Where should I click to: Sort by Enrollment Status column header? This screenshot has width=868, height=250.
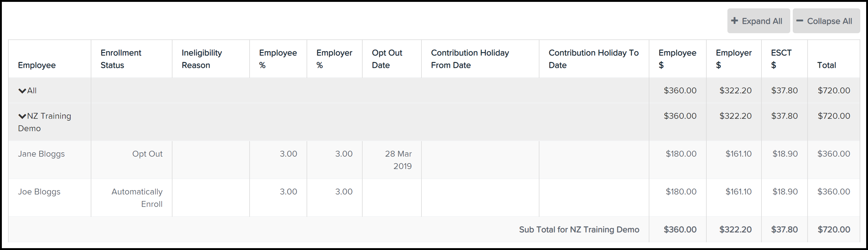click(x=121, y=59)
